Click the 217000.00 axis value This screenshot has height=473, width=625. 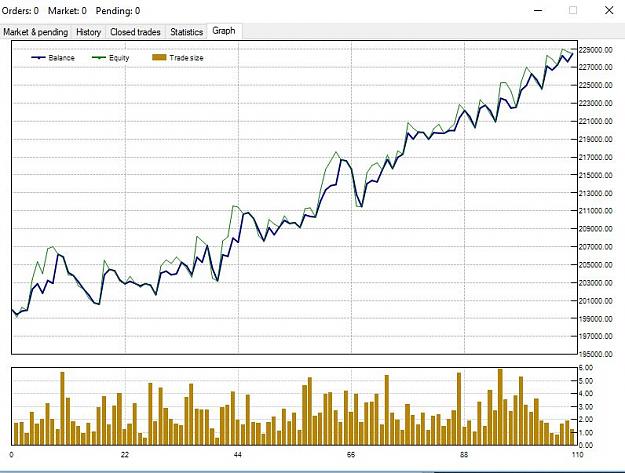(x=596, y=157)
